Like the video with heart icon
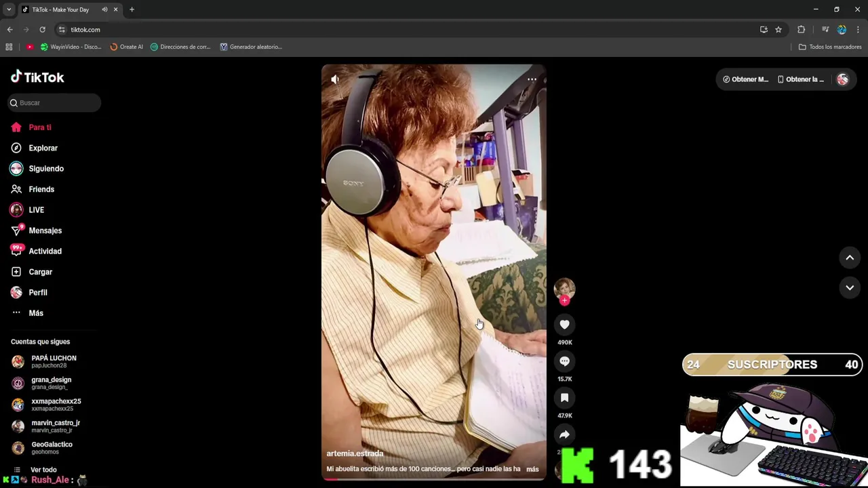The height and width of the screenshot is (488, 868). tap(564, 325)
